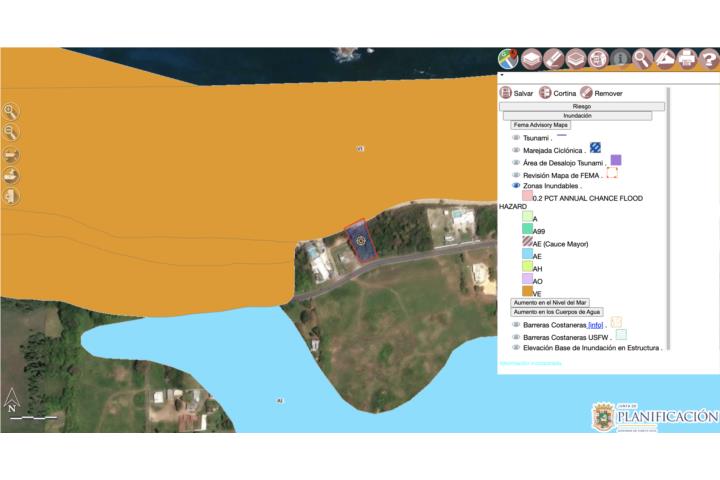
Task: Show the Marejada Ciclónica layer
Action: click(x=516, y=150)
